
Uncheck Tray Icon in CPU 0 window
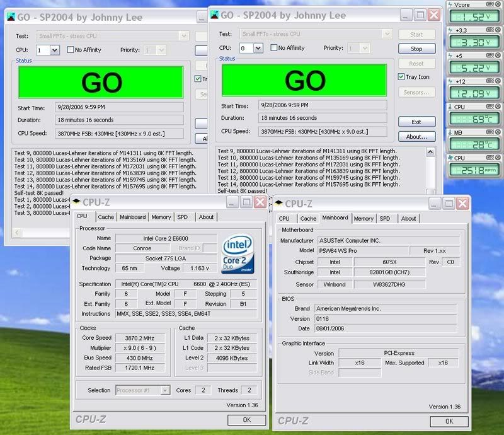(401, 77)
